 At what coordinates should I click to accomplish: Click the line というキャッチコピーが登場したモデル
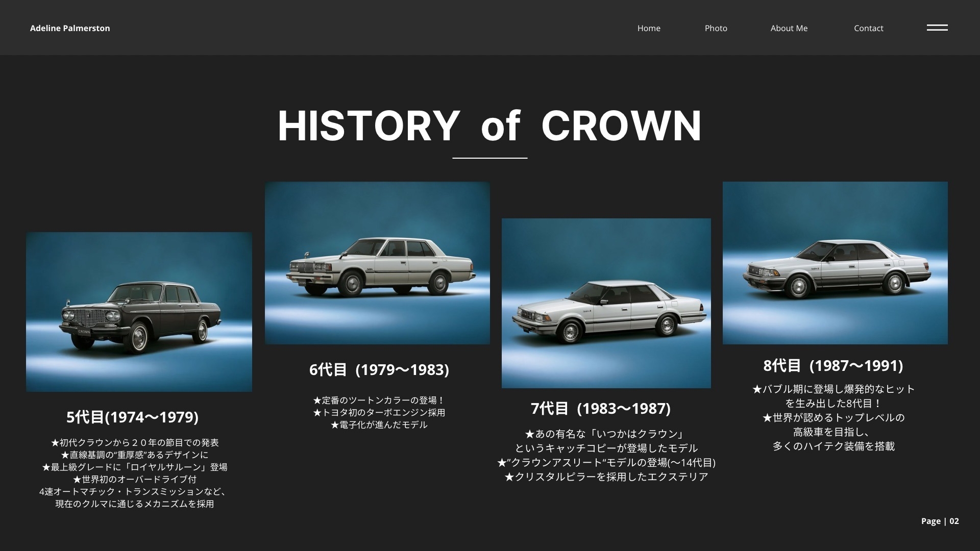coord(606,448)
